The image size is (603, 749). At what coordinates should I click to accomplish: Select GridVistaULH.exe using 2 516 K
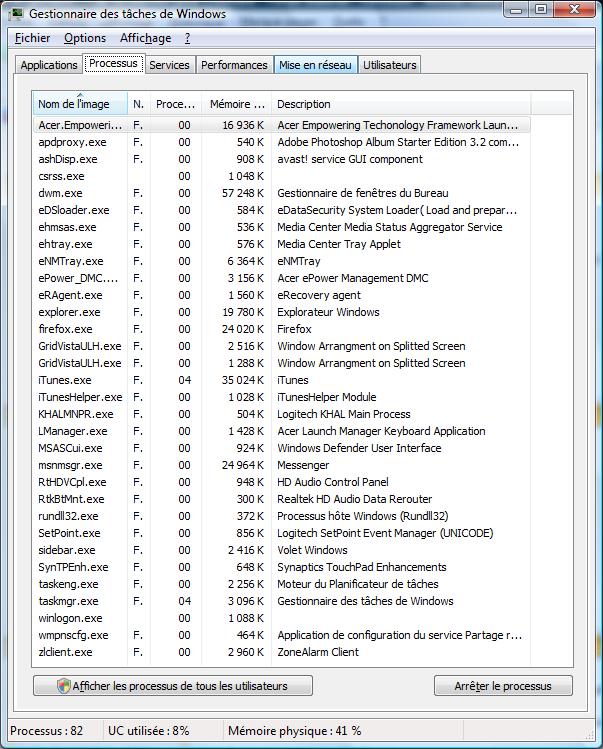pyautogui.click(x=282, y=346)
